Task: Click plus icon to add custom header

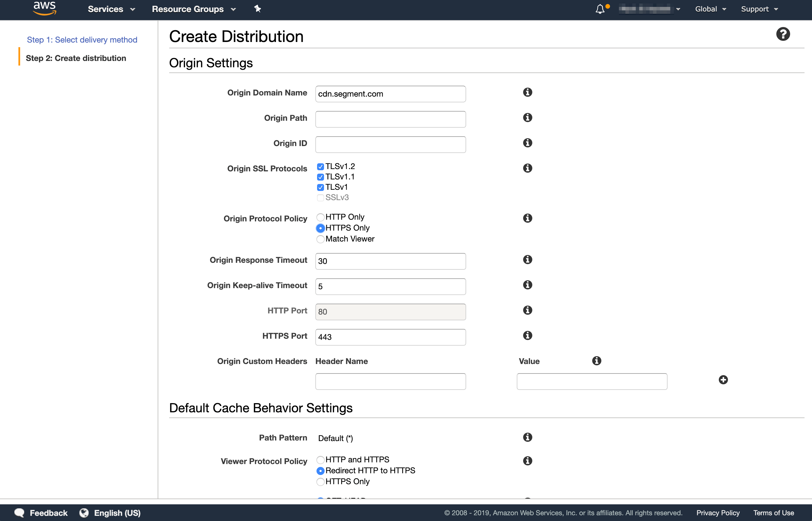Action: tap(723, 380)
